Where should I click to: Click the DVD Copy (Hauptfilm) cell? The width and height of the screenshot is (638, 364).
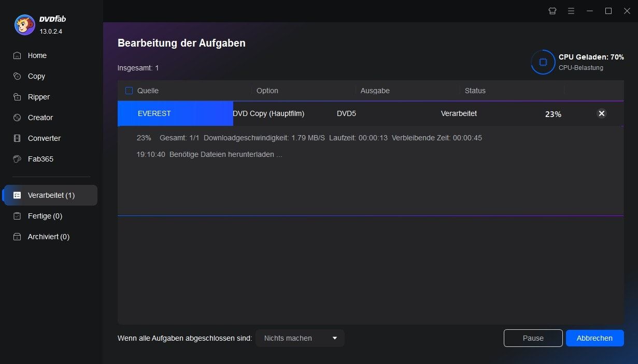pyautogui.click(x=268, y=113)
